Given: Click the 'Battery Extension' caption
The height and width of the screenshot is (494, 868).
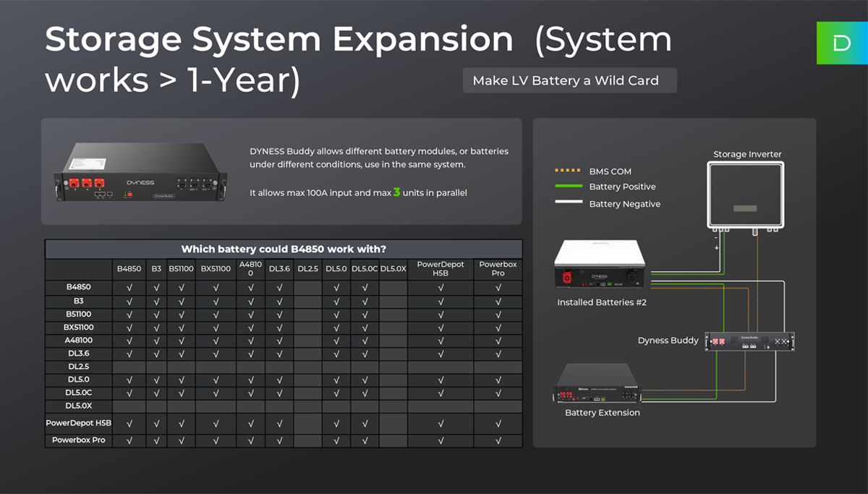Looking at the screenshot, I should [602, 412].
